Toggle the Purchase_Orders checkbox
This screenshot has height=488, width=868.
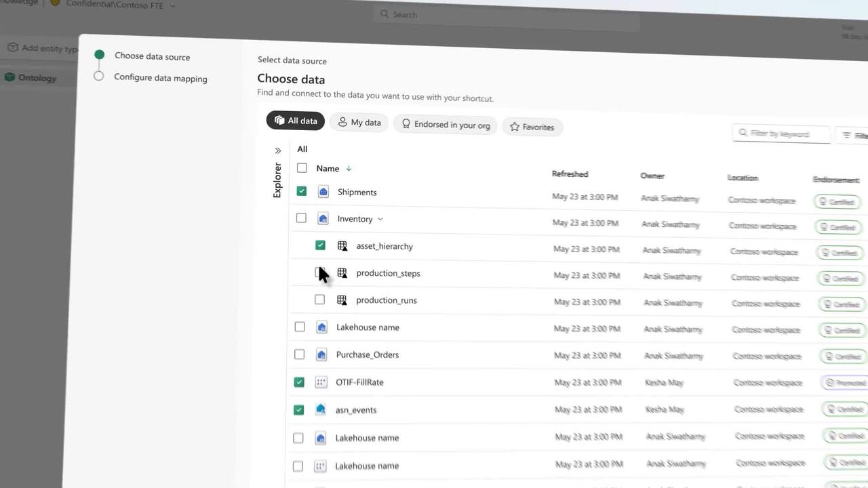click(300, 354)
